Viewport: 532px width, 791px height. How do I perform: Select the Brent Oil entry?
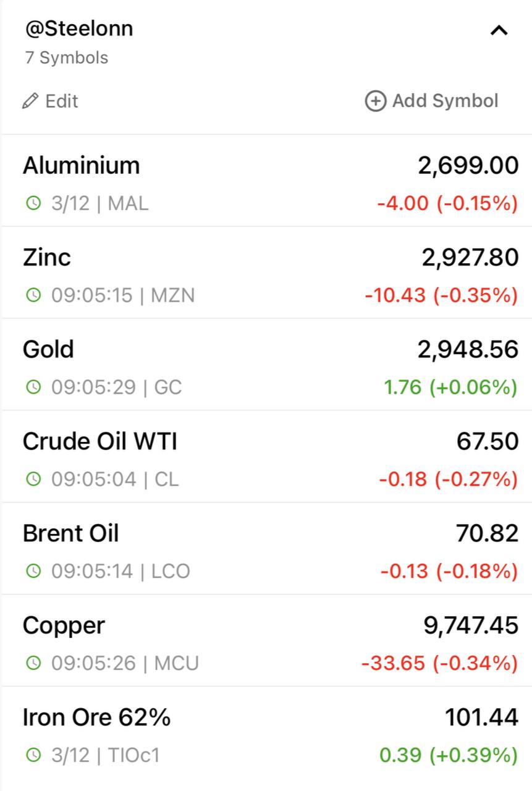(x=266, y=549)
